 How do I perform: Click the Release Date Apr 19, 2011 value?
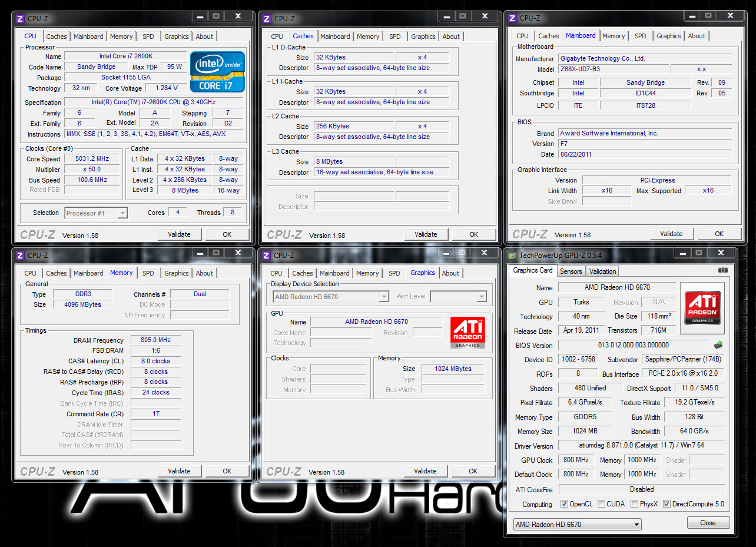pyautogui.click(x=581, y=331)
